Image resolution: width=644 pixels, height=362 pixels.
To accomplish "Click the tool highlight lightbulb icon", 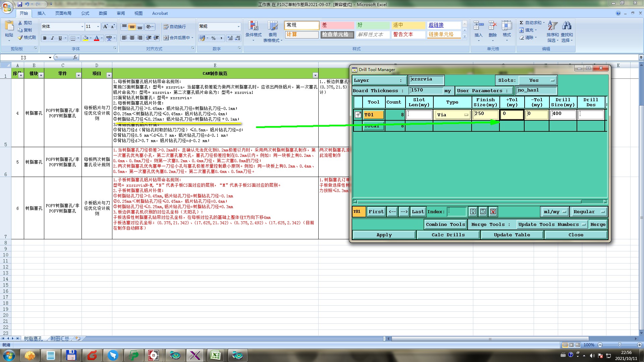I will click(473, 212).
